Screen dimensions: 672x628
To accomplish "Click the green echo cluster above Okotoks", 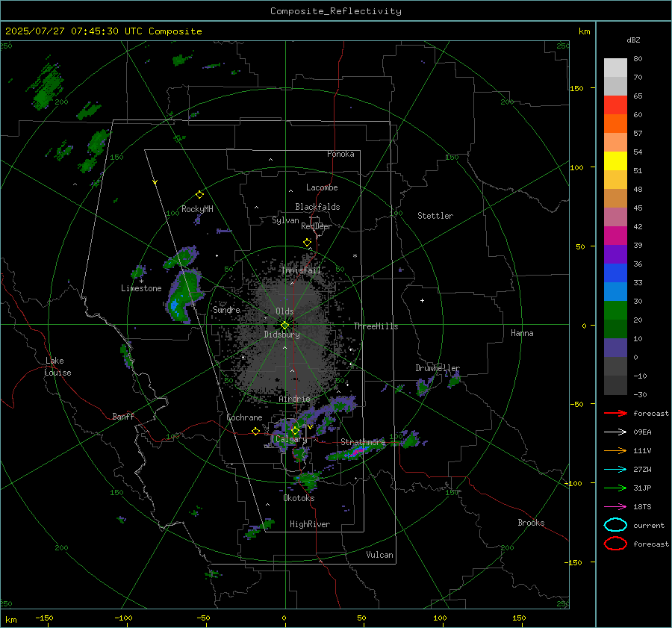I will [308, 480].
